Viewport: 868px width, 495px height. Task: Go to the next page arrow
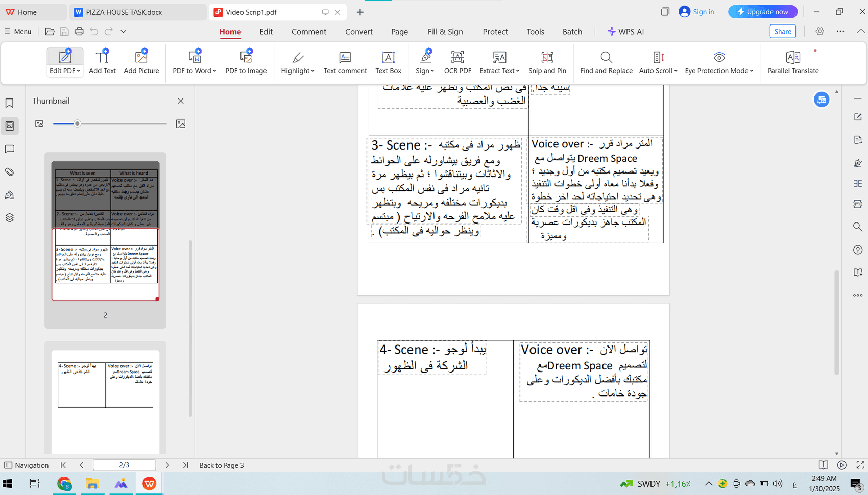point(167,465)
